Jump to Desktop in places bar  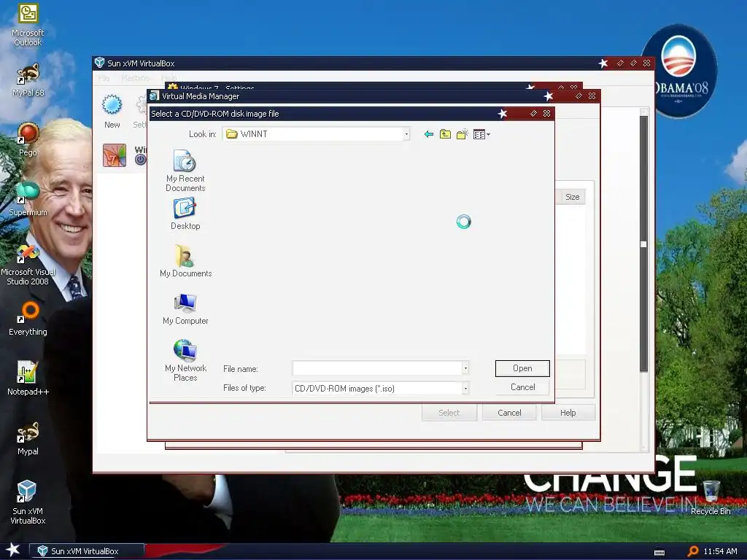[185, 214]
